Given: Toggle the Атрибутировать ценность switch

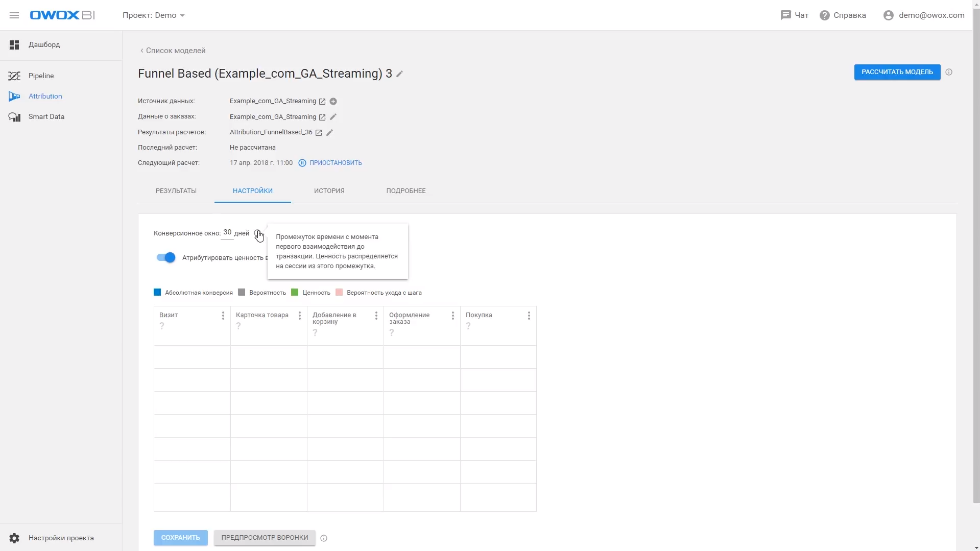Looking at the screenshot, I should pos(166,257).
